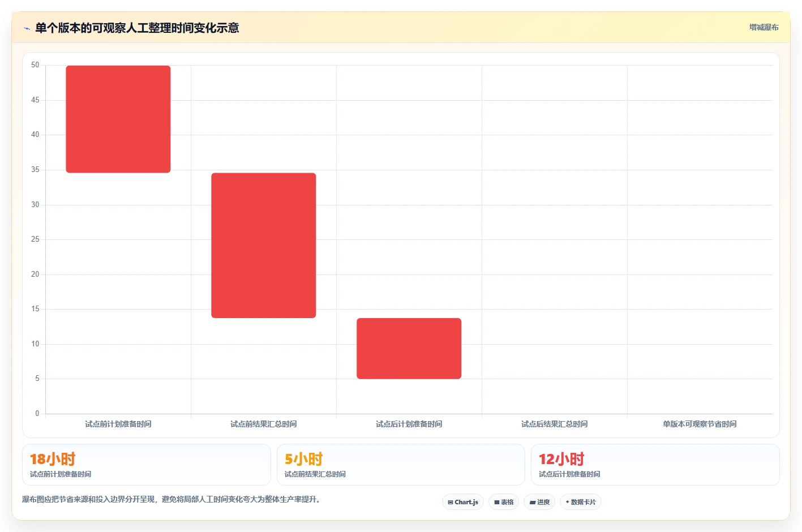Click the y-axis tick labeled 0
The width and height of the screenshot is (802, 532).
(37, 414)
